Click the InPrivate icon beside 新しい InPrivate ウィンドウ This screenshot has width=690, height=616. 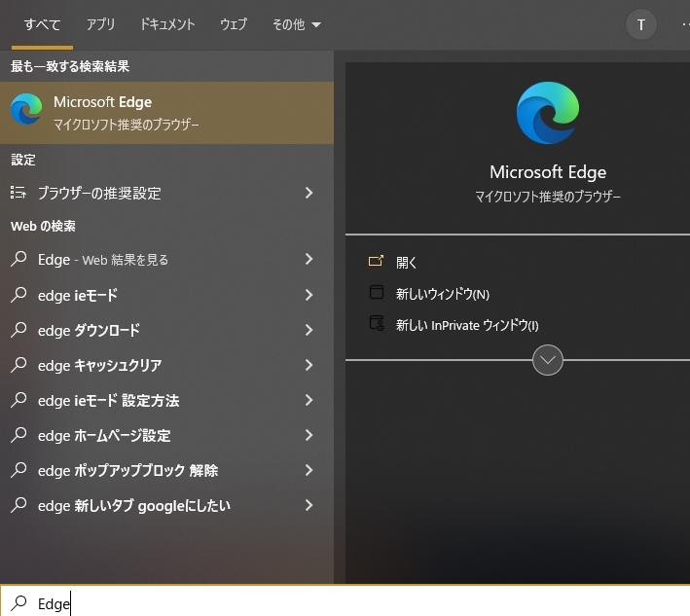tap(377, 323)
